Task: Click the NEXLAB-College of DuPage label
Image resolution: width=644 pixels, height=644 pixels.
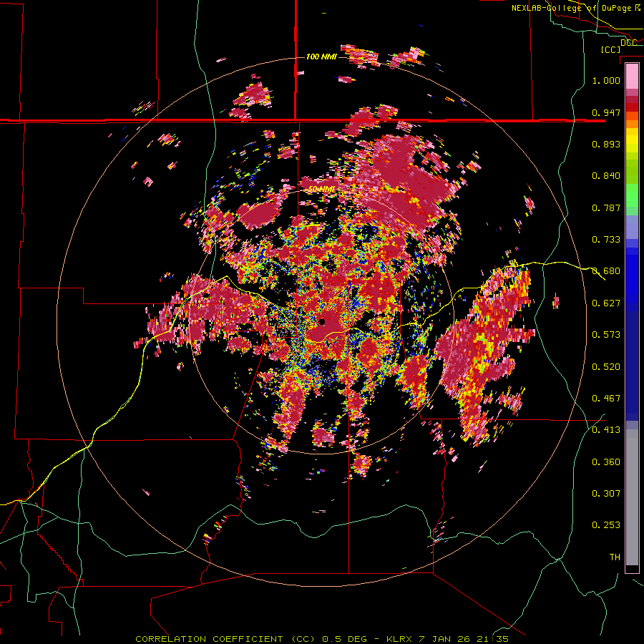Action: click(575, 8)
